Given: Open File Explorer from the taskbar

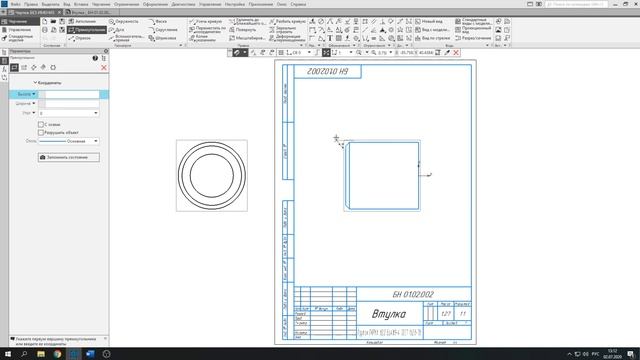Looking at the screenshot, I should click(x=41, y=354).
